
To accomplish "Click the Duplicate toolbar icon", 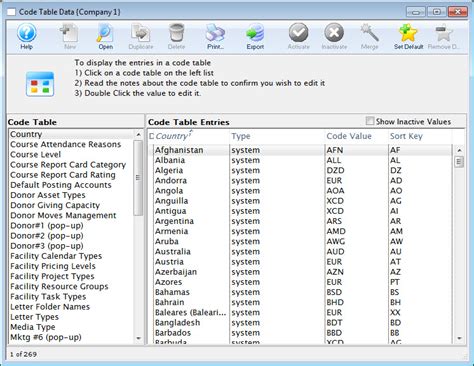I will click(x=141, y=37).
